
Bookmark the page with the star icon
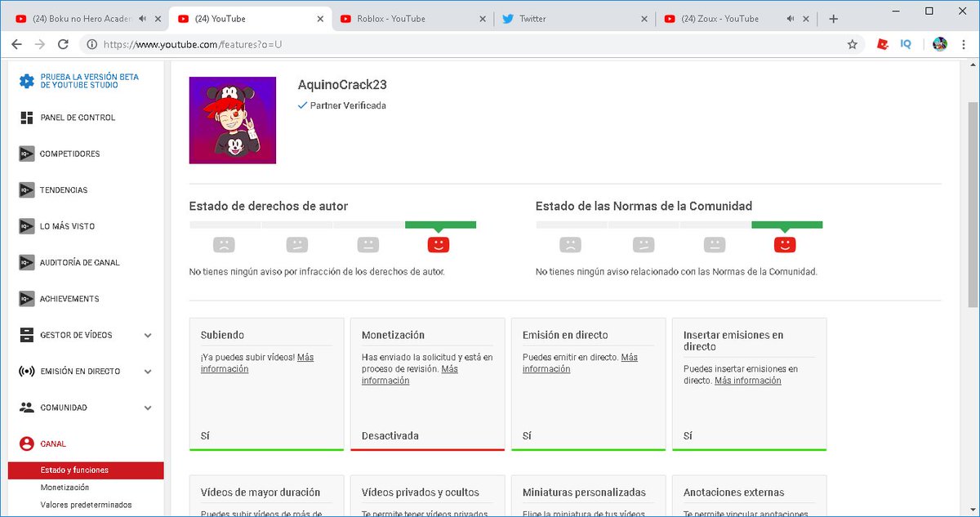tap(853, 44)
